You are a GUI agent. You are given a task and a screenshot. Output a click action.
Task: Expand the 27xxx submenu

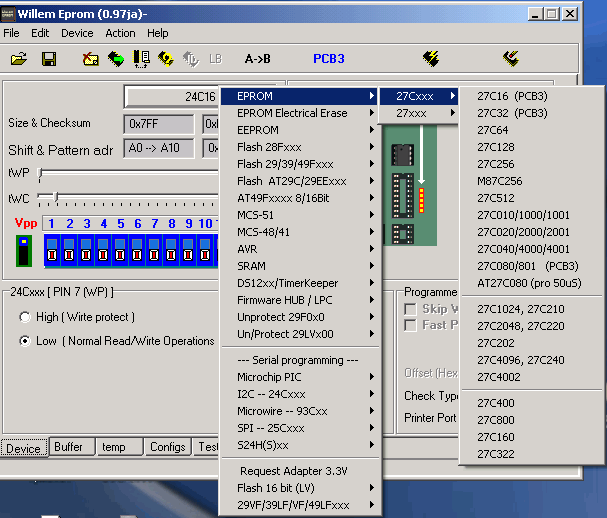pyautogui.click(x=418, y=113)
